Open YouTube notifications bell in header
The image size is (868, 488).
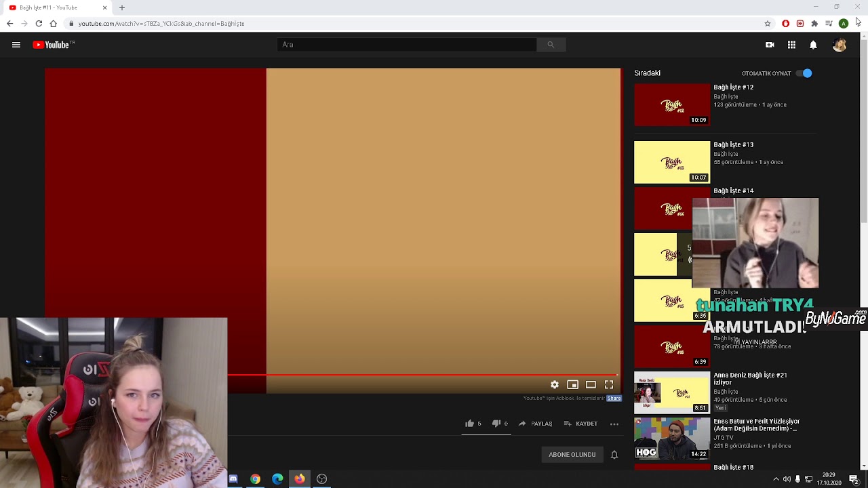click(x=813, y=45)
